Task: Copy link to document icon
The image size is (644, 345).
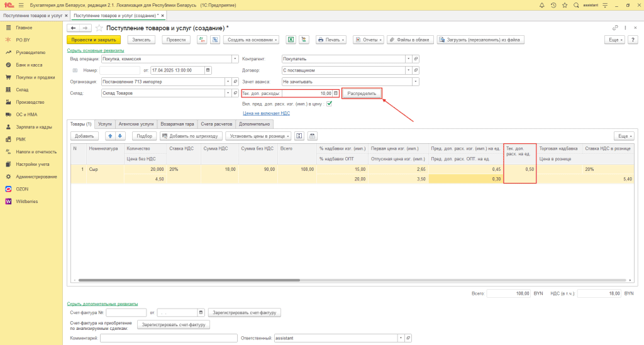Action: 615,28
